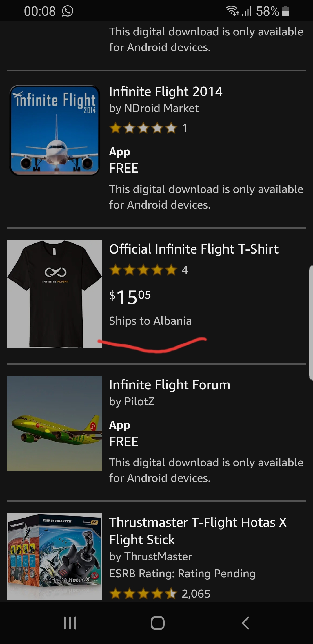Tap the WhatsApp notification icon in status bar
The image size is (313, 644).
click(68, 11)
